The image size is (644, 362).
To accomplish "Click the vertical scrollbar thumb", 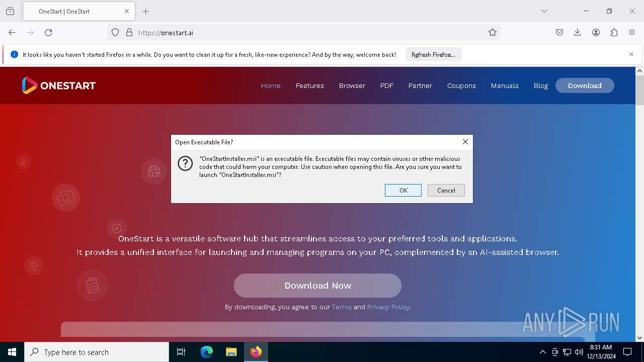I will pyautogui.click(x=639, y=90).
